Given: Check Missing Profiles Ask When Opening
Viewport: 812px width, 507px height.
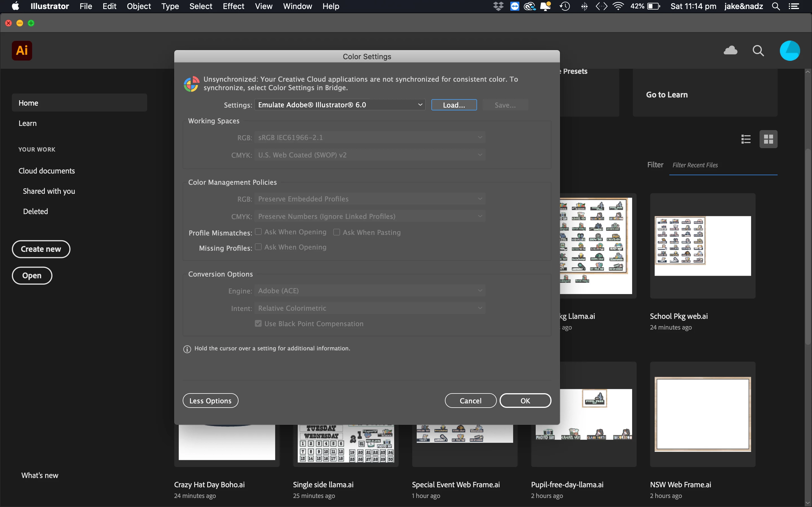Looking at the screenshot, I should (258, 247).
